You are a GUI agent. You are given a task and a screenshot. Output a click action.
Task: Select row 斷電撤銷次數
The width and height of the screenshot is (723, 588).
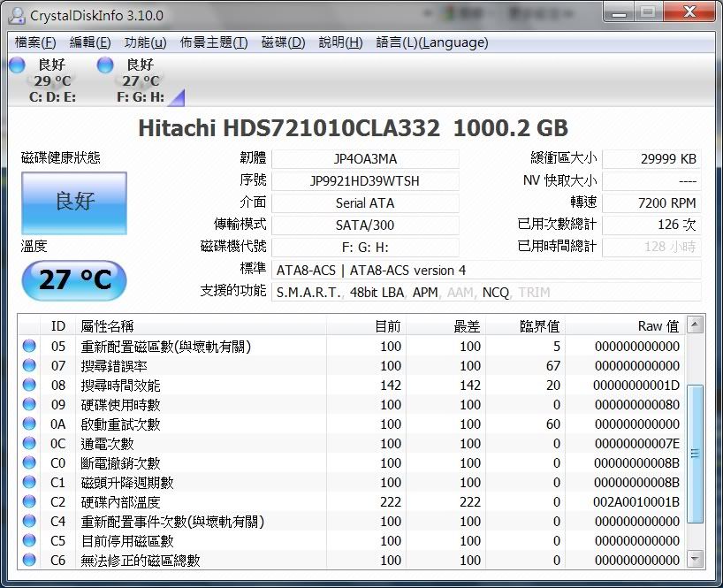click(x=352, y=462)
